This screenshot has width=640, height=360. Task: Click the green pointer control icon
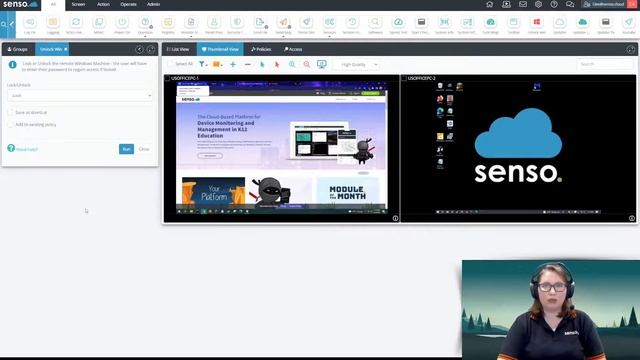click(x=262, y=64)
